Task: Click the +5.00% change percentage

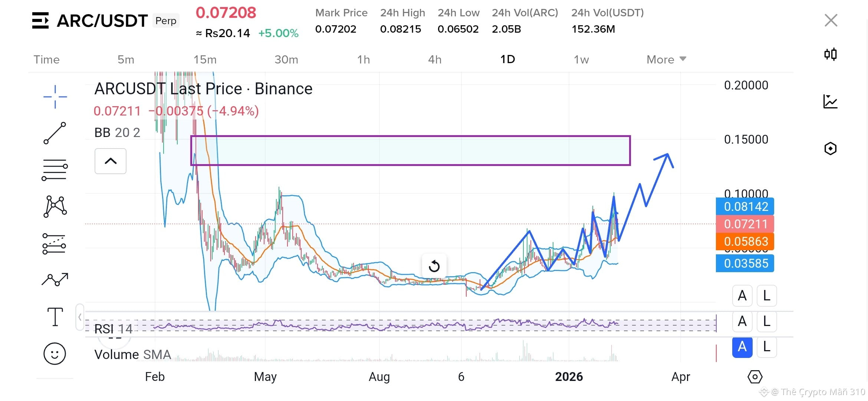Action: [x=279, y=33]
